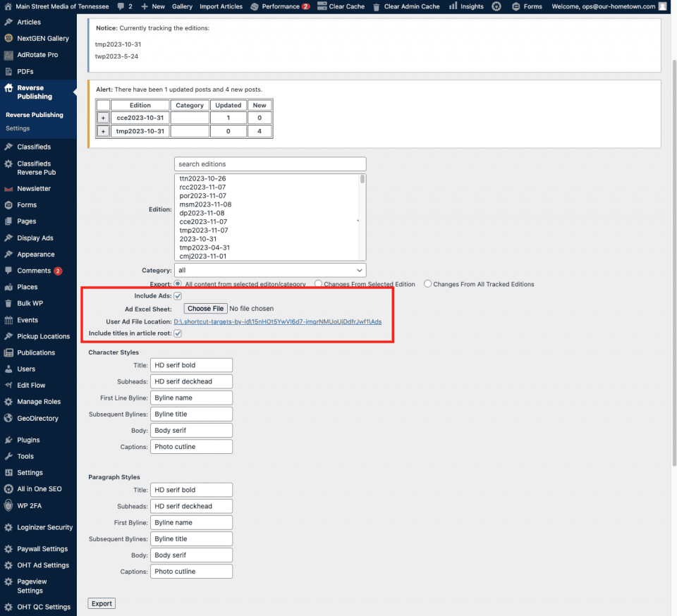Click the Export button
This screenshot has height=616, width=677.
(102, 603)
